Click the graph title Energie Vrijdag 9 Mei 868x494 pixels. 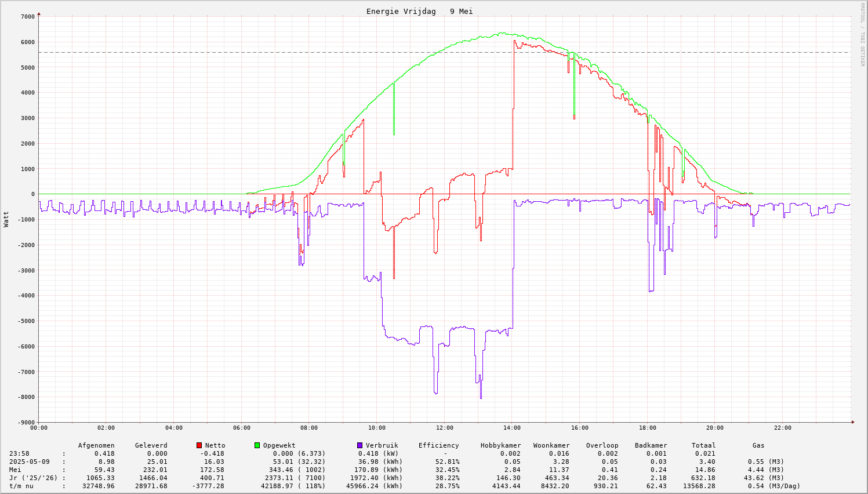click(419, 12)
